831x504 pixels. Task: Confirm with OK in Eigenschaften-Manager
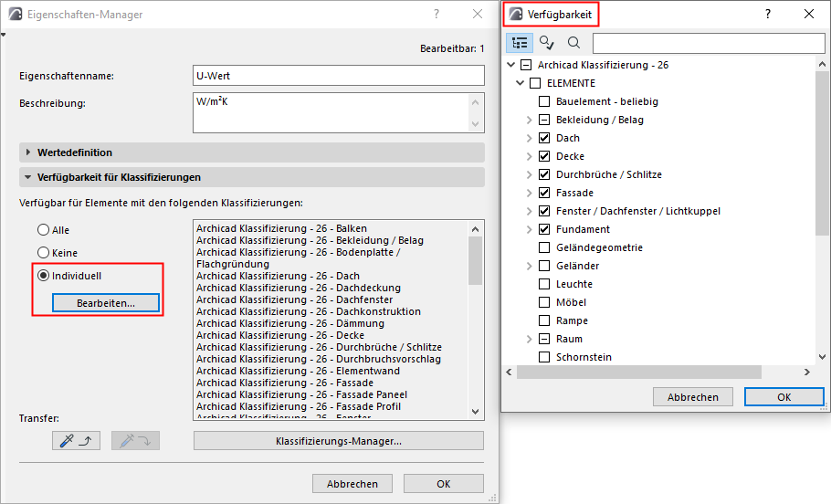(444, 484)
